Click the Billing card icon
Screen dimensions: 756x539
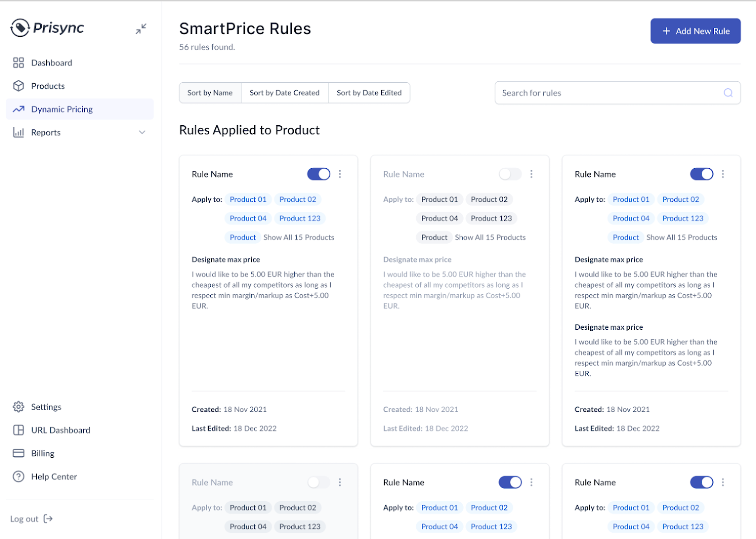18,453
